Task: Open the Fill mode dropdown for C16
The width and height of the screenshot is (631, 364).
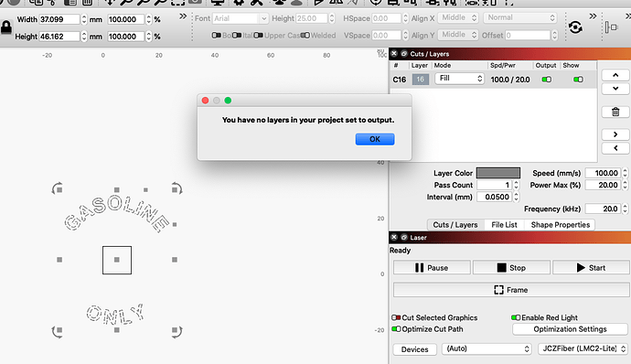Action: (x=459, y=78)
